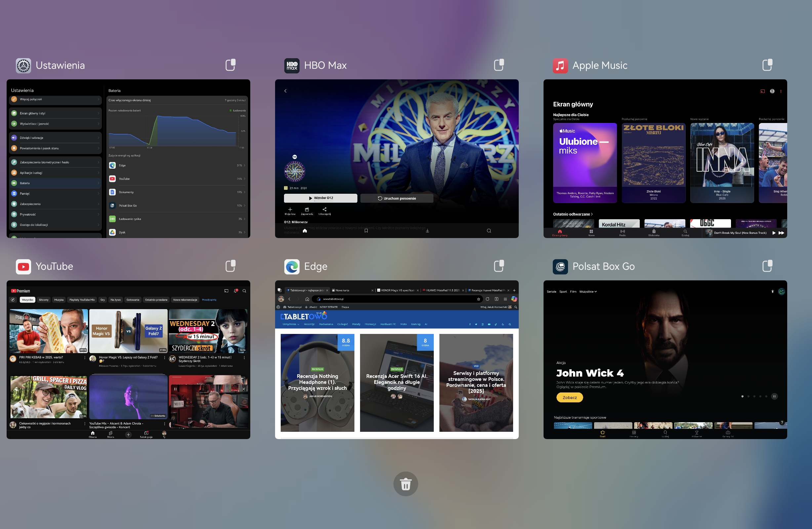This screenshot has height=529, width=812.
Task: Tap pause on YouTube mini player video
Action: [x=175, y=389]
